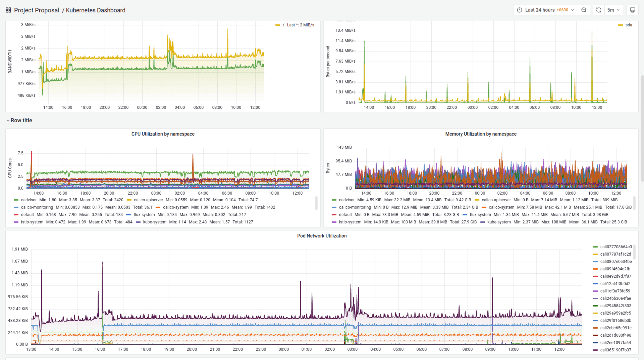Enable kiosk mode via the monitor icon
This screenshot has width=644, height=360.
coord(633,10)
